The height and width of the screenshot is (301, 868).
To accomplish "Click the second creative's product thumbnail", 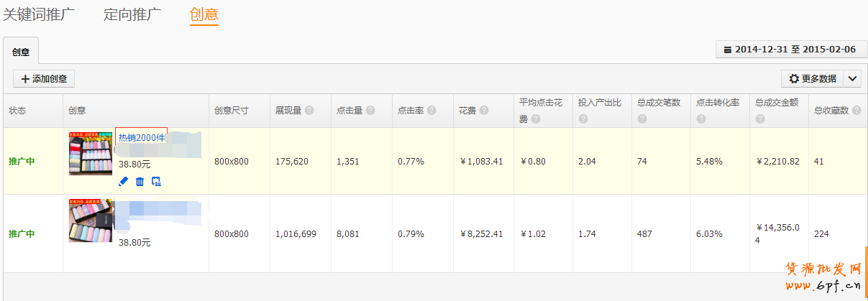I will point(91,221).
